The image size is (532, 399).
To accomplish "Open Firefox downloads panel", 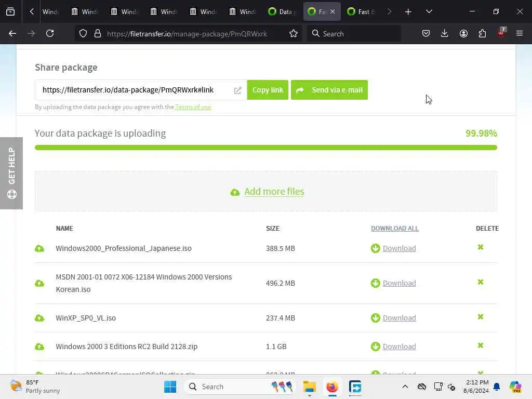I will click(445, 34).
